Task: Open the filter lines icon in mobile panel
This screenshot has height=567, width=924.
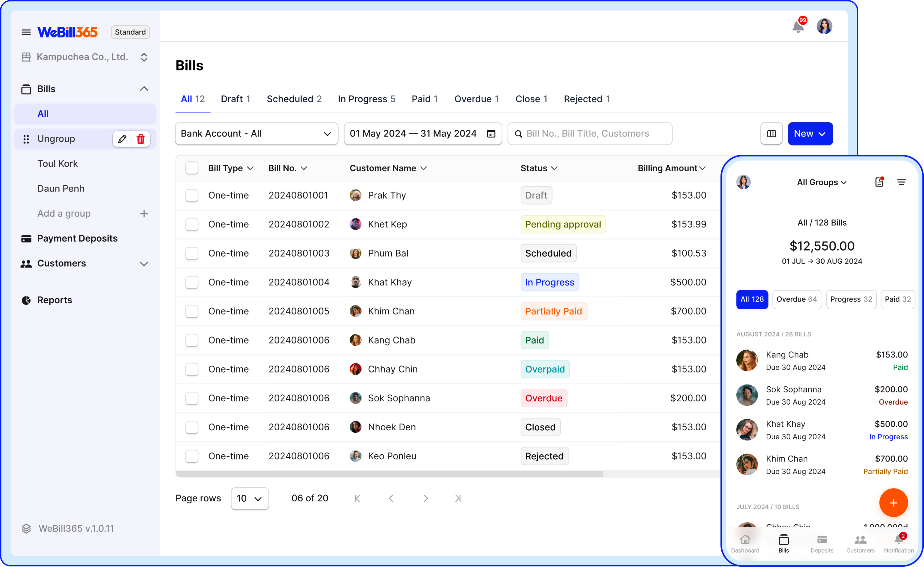Action: click(x=901, y=182)
